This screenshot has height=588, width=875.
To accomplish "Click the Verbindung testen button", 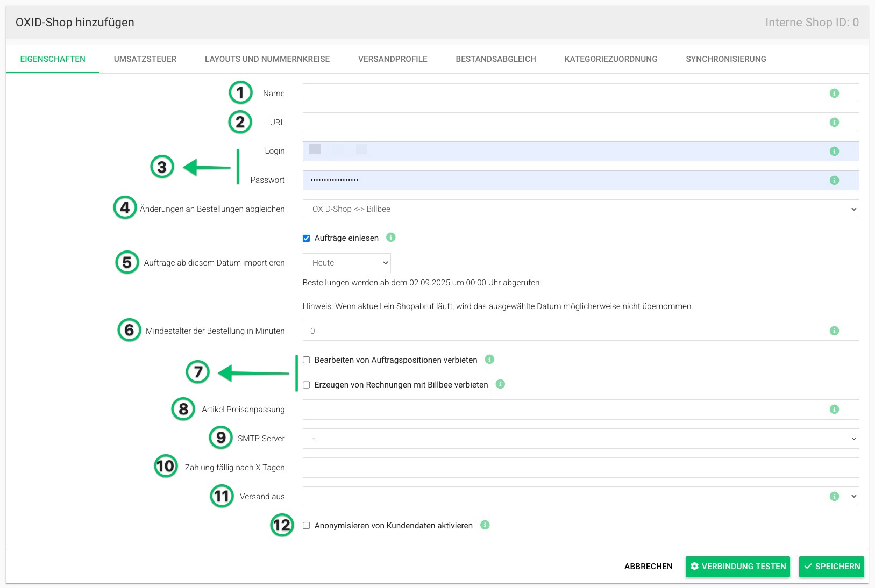I will (738, 567).
